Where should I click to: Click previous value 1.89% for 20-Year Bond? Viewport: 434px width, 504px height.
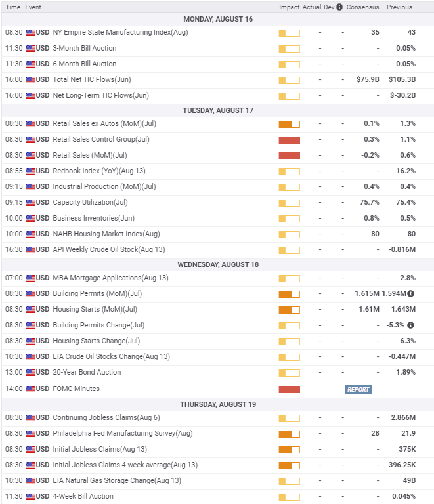406,373
